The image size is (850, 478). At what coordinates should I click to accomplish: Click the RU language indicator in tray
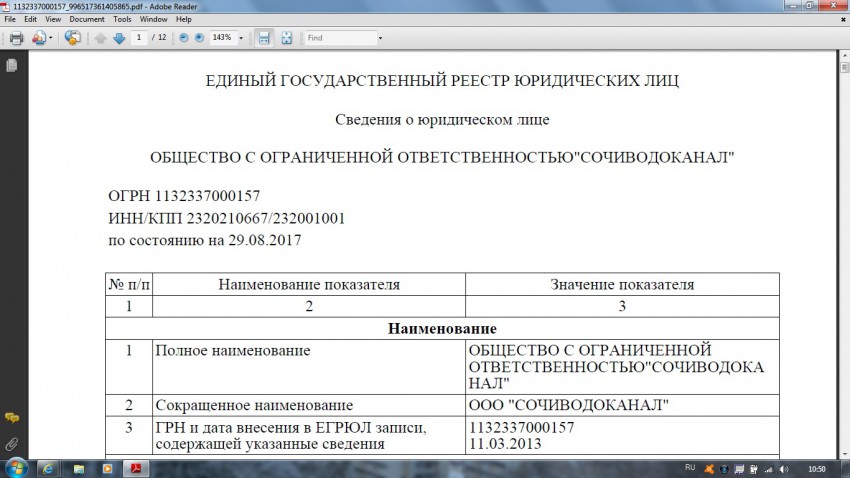click(690, 467)
